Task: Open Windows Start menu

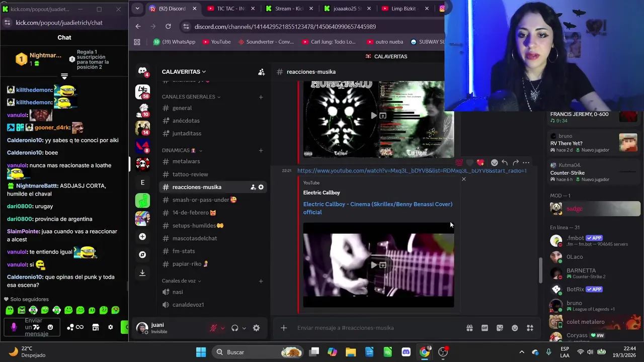Action: coord(201,352)
